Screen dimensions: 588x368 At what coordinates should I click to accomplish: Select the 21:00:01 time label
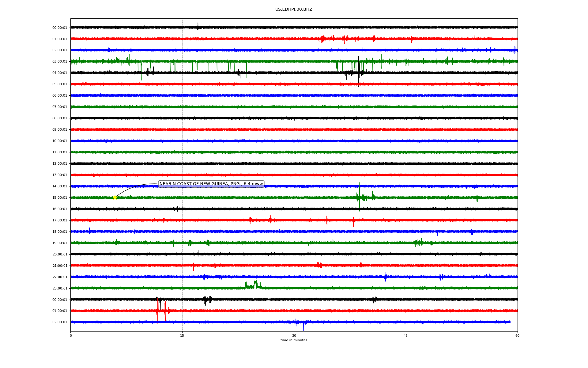[x=60, y=266]
